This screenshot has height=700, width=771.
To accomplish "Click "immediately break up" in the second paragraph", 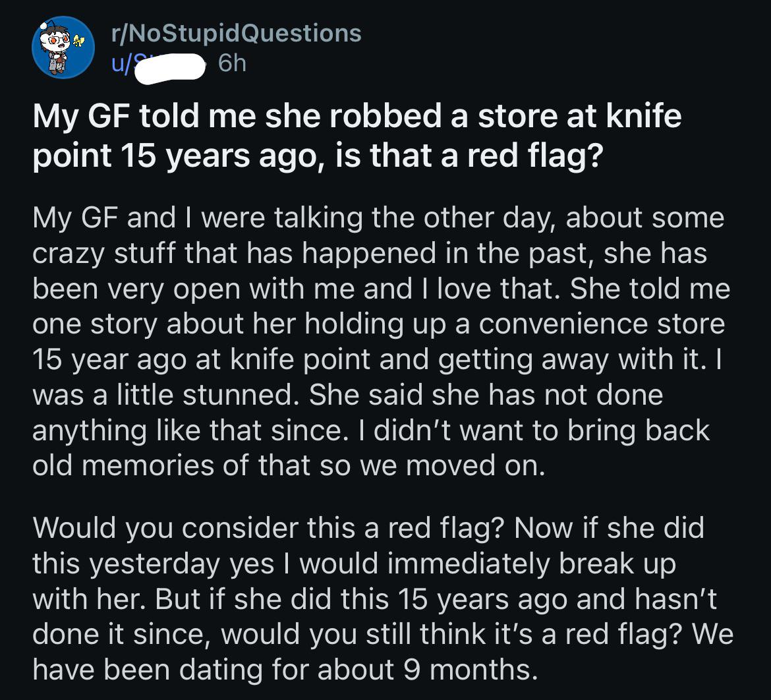I will coord(532,564).
